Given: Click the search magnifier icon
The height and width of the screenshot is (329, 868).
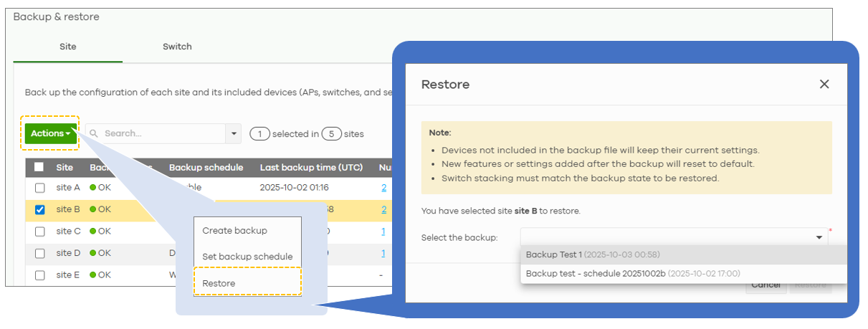Looking at the screenshot, I should (94, 133).
